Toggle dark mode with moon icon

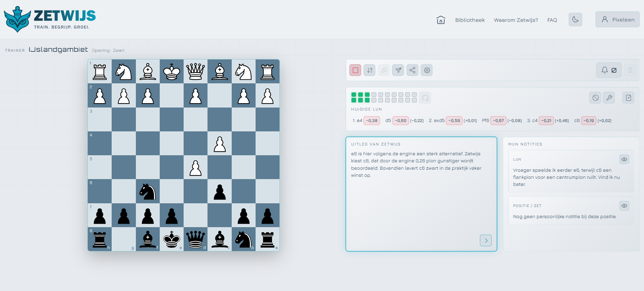tap(575, 19)
